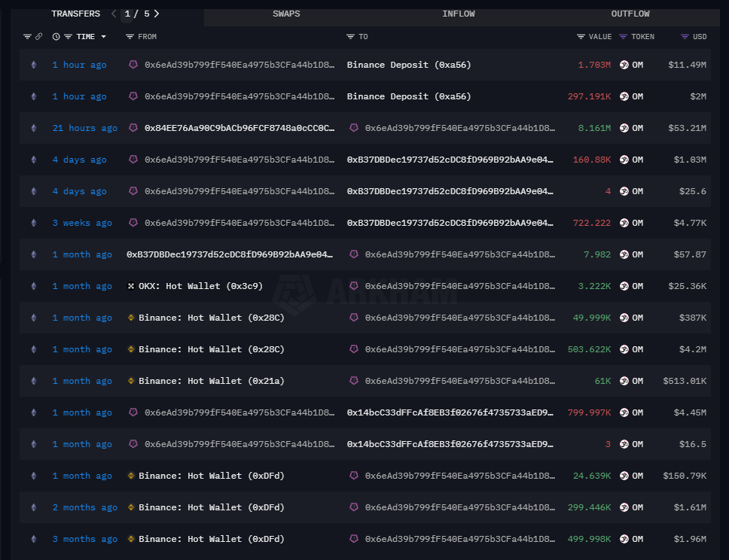Open the FROM column filter

point(130,37)
